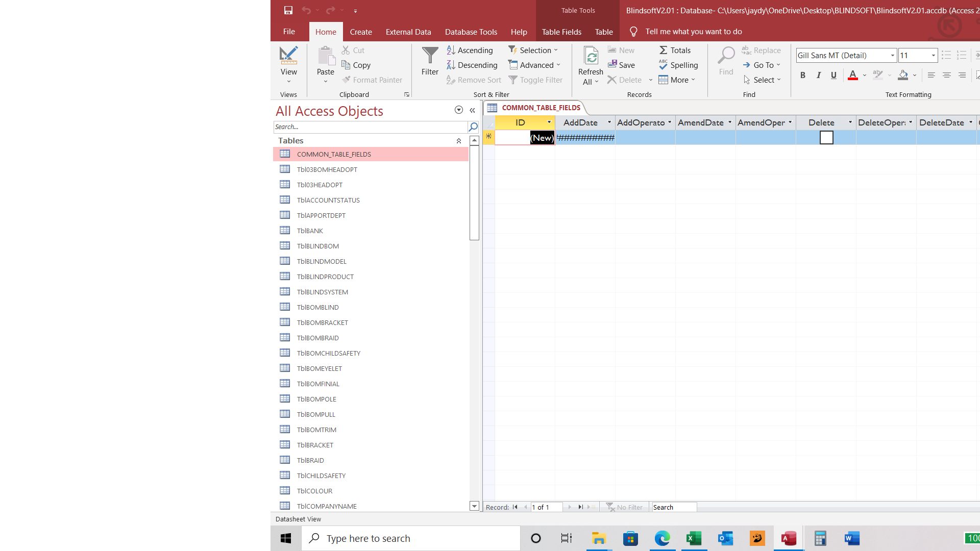Sort records Ascending

tap(470, 50)
